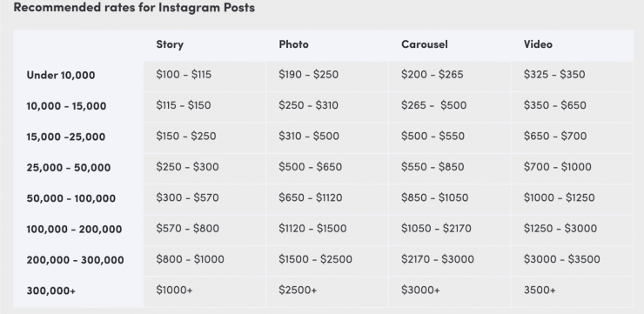Click the 50,000 - 100,000 row label
644x314 pixels.
[x=71, y=198]
